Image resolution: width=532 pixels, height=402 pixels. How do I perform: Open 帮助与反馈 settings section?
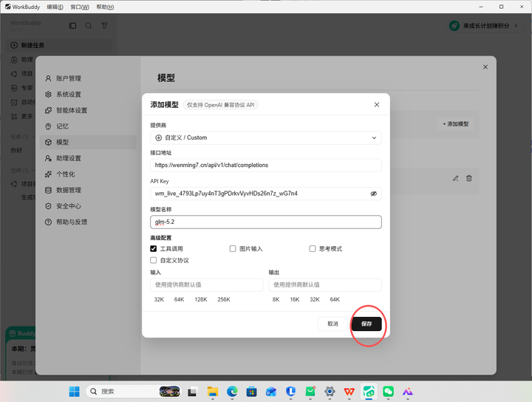[x=88, y=222]
